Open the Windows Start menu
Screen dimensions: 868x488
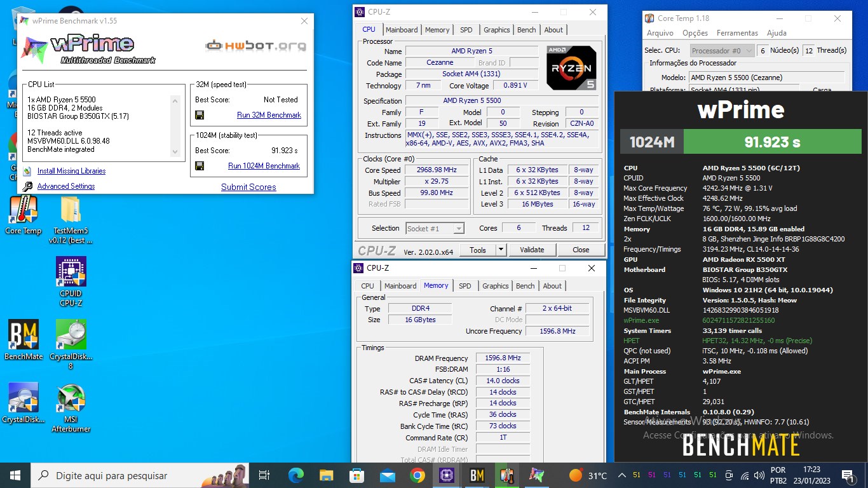point(15,475)
